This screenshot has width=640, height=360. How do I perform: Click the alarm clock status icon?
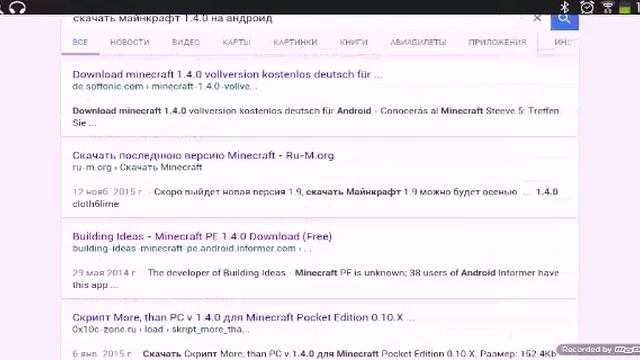(x=587, y=7)
